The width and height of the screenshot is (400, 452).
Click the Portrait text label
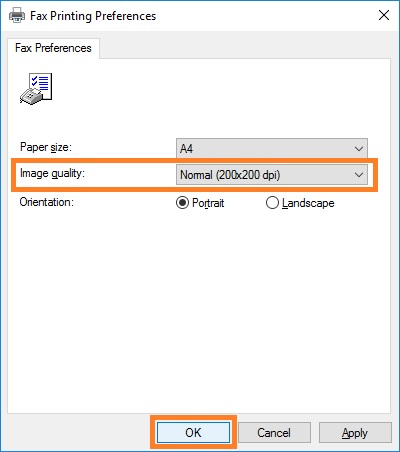point(208,203)
